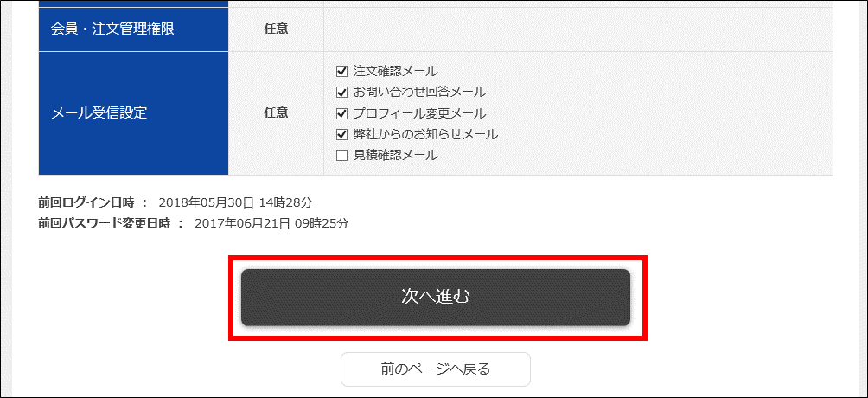The height and width of the screenshot is (398, 868).
Task: Click the プロフィール変更メール label text
Action: [419, 113]
